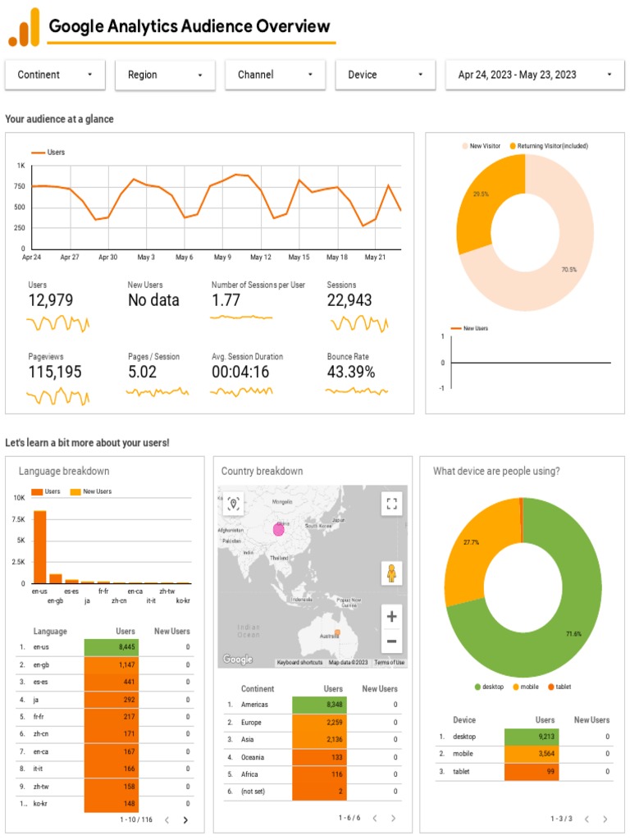Select the map area selection tool icon

click(x=233, y=504)
